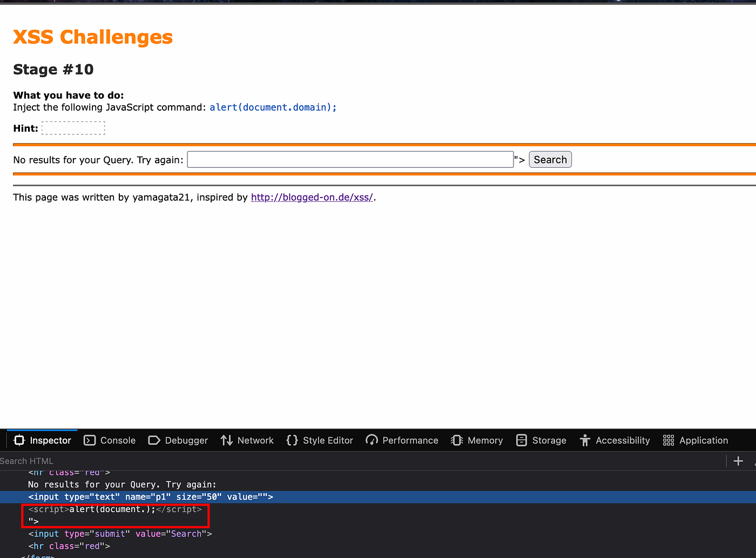Click the XSS Challenges heading
The image size is (756, 558).
pyautogui.click(x=93, y=37)
